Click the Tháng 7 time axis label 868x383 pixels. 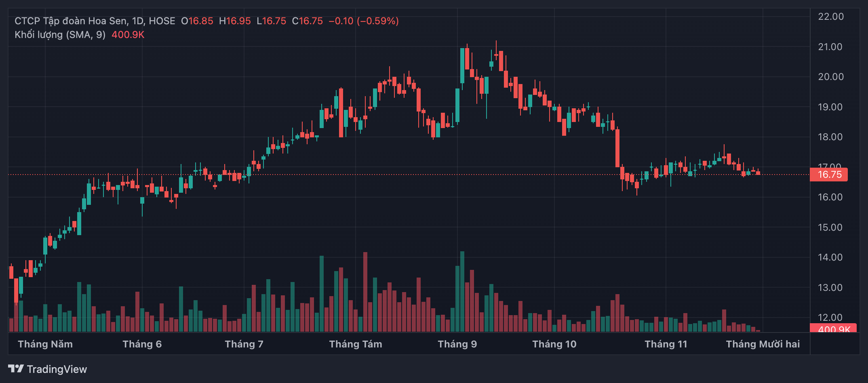pos(244,344)
